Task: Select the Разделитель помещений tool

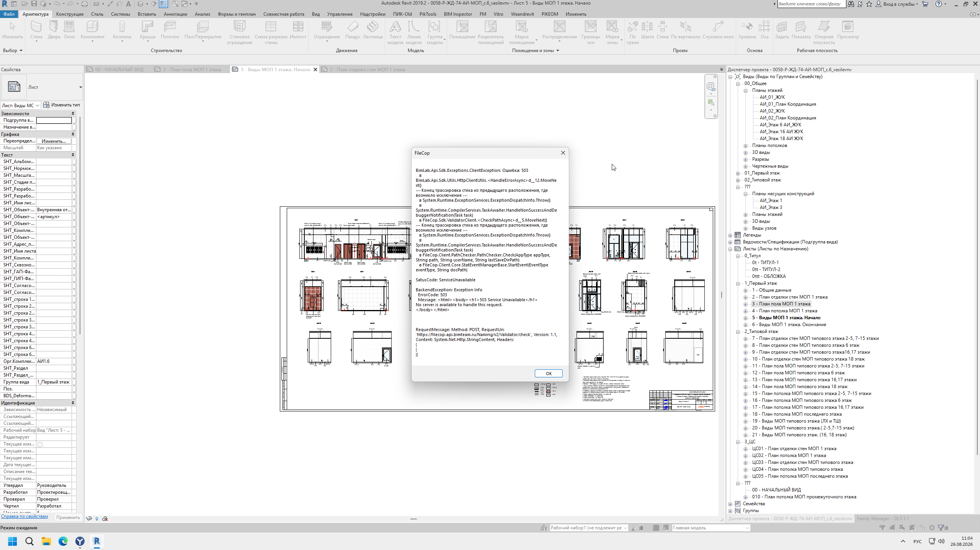Action: coord(491,33)
